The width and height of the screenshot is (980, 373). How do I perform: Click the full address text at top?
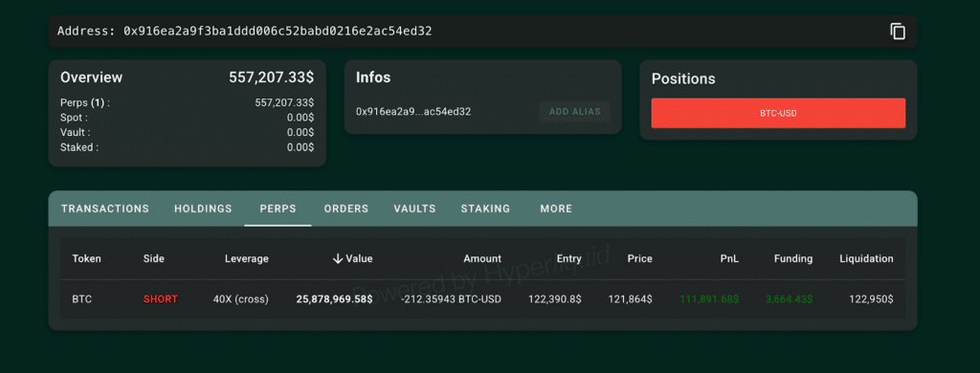coord(244,31)
